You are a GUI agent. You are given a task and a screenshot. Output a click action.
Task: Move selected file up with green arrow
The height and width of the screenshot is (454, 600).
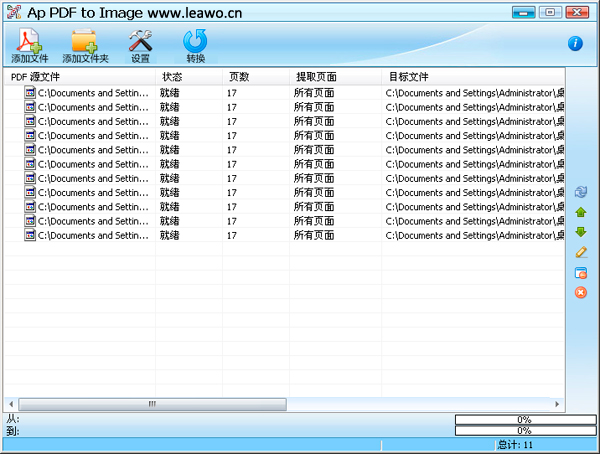coord(581,212)
